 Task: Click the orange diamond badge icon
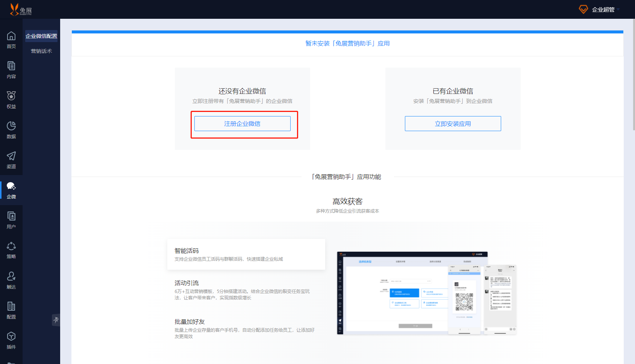pyautogui.click(x=583, y=9)
